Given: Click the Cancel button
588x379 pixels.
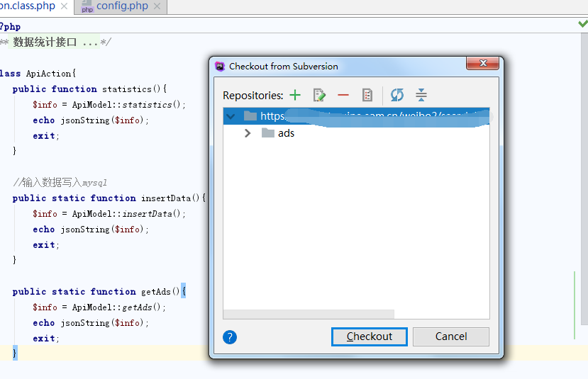Looking at the screenshot, I should point(451,336).
